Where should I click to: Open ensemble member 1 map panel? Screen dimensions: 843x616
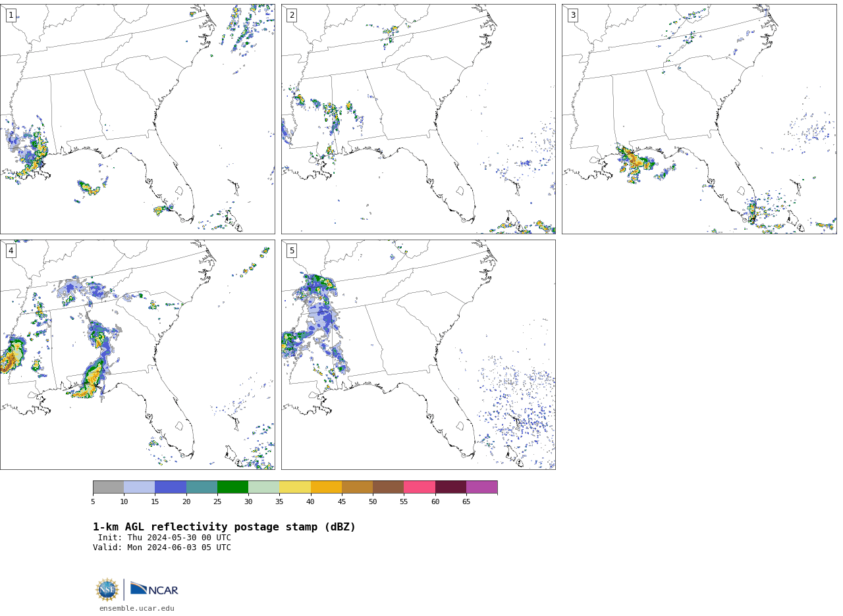click(x=137, y=119)
